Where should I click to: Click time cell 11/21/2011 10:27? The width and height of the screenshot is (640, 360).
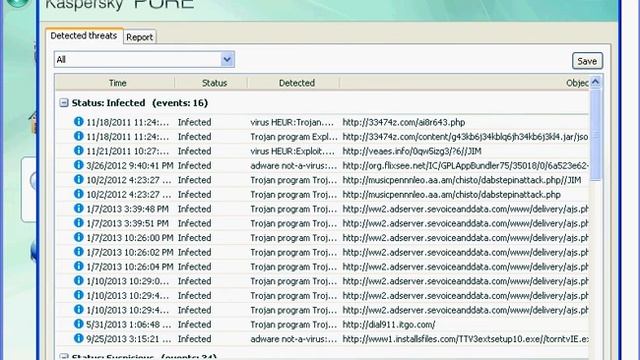[x=127, y=151]
